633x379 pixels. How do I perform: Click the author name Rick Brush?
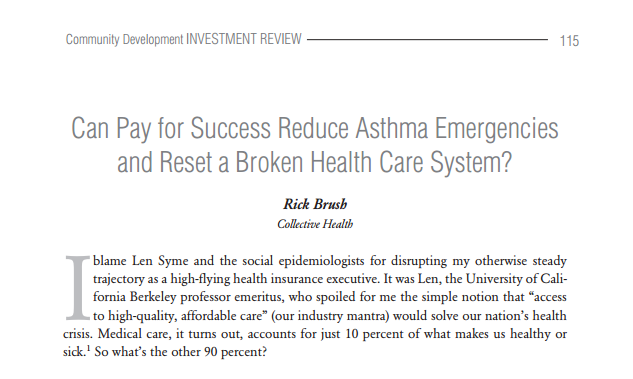[315, 204]
